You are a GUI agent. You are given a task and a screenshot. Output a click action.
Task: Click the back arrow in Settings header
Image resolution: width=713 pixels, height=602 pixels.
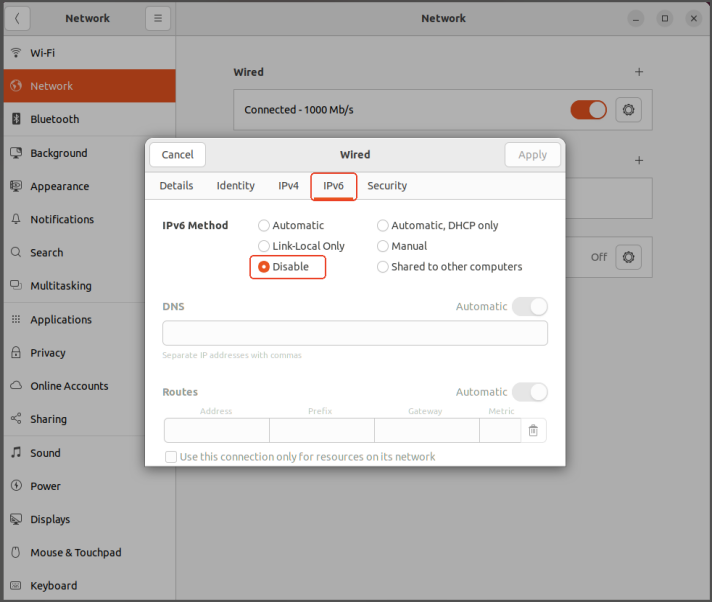click(x=18, y=18)
